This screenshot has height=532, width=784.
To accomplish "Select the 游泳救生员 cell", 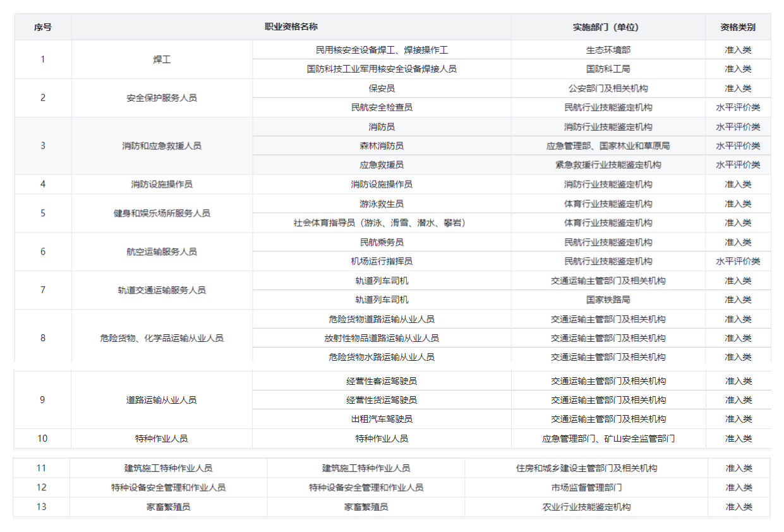I will click(382, 204).
